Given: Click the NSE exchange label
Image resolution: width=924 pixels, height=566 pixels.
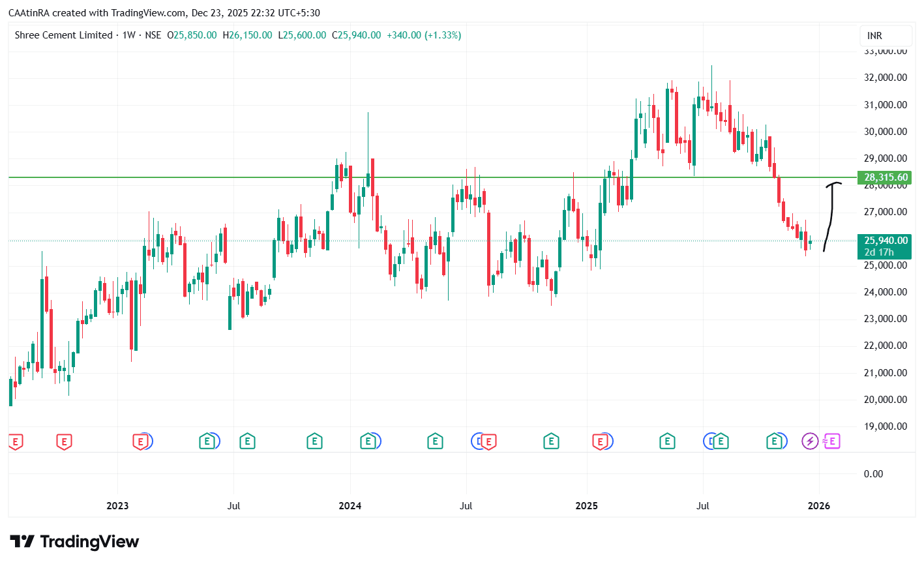Looking at the screenshot, I should pyautogui.click(x=153, y=35).
